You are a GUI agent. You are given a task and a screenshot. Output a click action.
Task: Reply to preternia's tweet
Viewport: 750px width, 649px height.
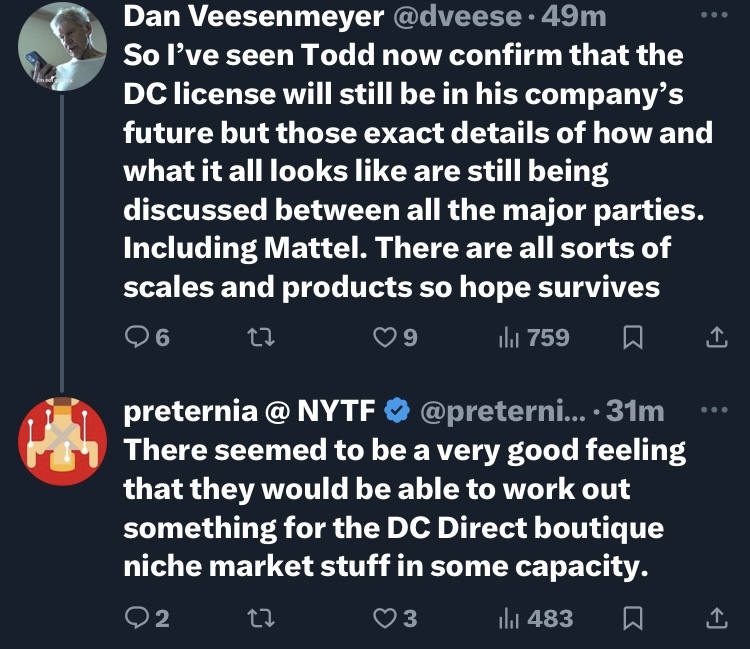pos(138,619)
